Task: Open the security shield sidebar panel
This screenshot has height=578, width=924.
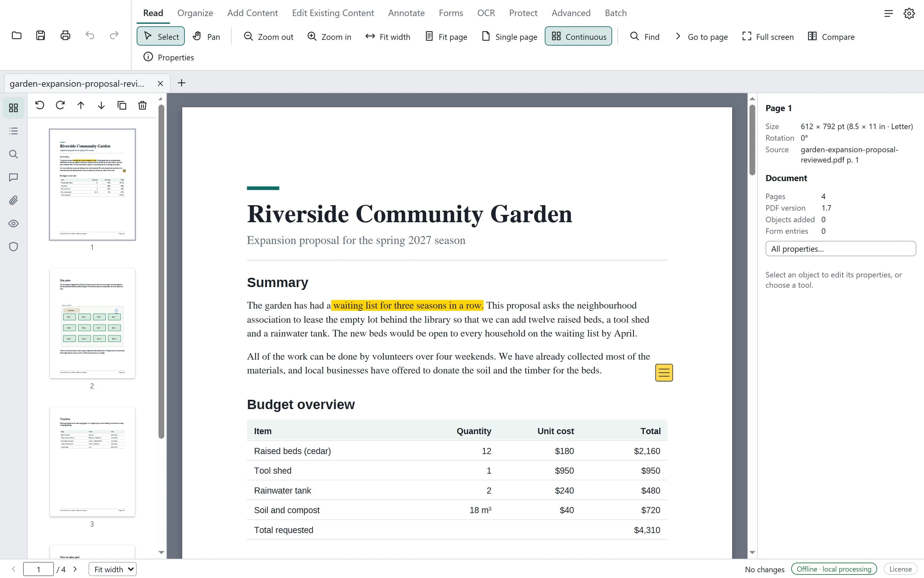Action: [13, 247]
